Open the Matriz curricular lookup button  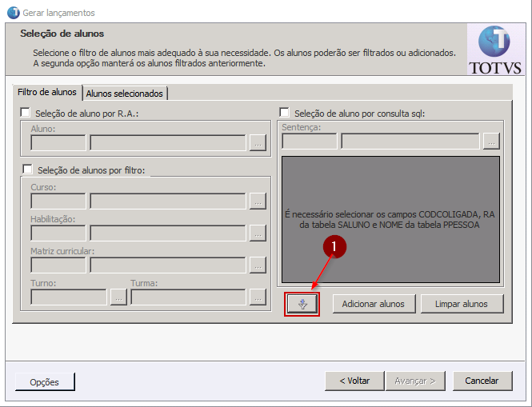tap(257, 265)
